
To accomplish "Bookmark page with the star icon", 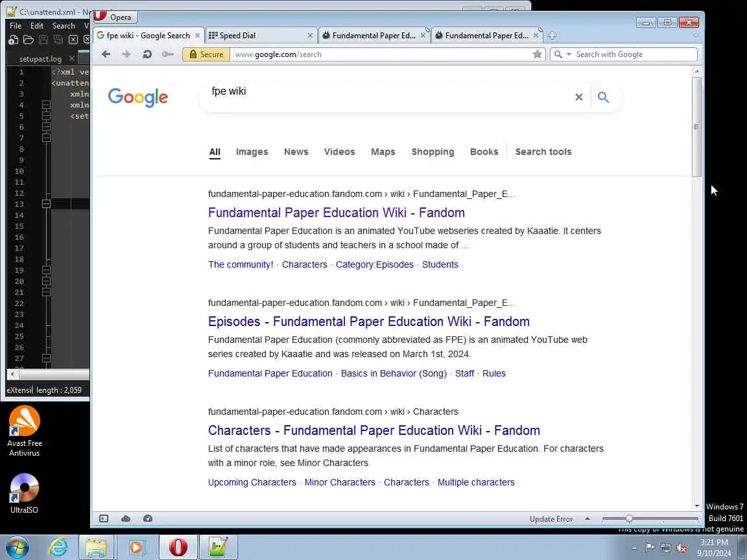I will coord(537,54).
